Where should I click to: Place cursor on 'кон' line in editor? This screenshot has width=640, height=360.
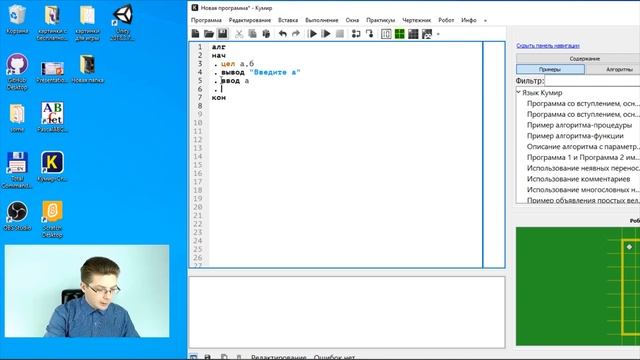(219, 98)
